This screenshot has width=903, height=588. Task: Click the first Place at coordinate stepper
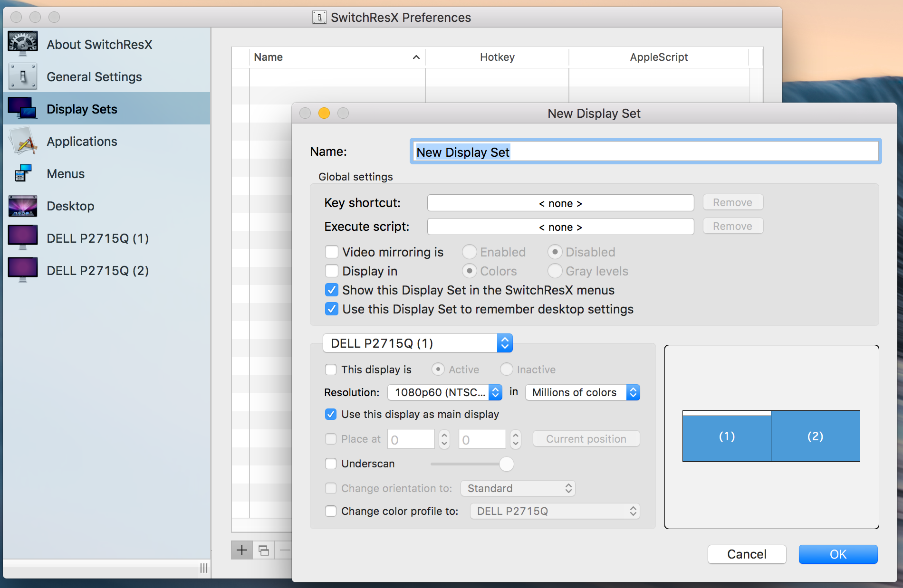[x=444, y=439]
